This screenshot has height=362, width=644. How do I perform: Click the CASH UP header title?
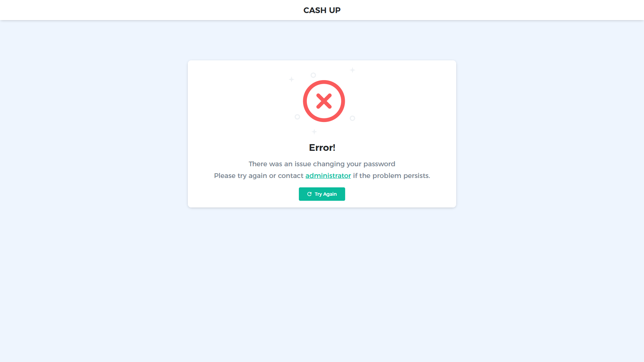pos(322,10)
